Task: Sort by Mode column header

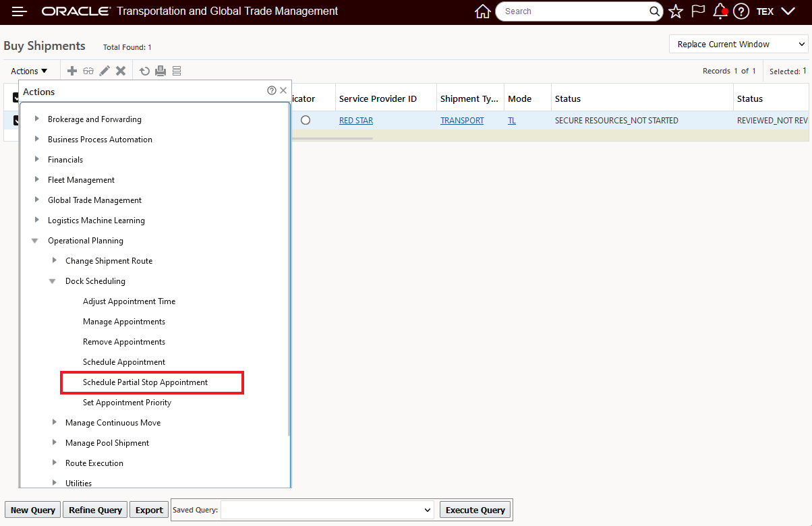Action: tap(519, 98)
